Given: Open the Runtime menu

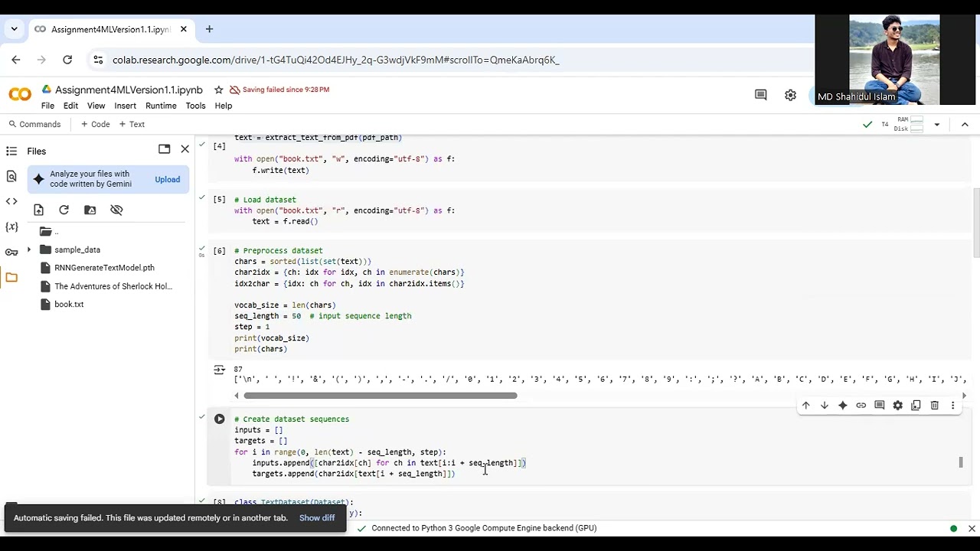Looking at the screenshot, I should tap(161, 106).
